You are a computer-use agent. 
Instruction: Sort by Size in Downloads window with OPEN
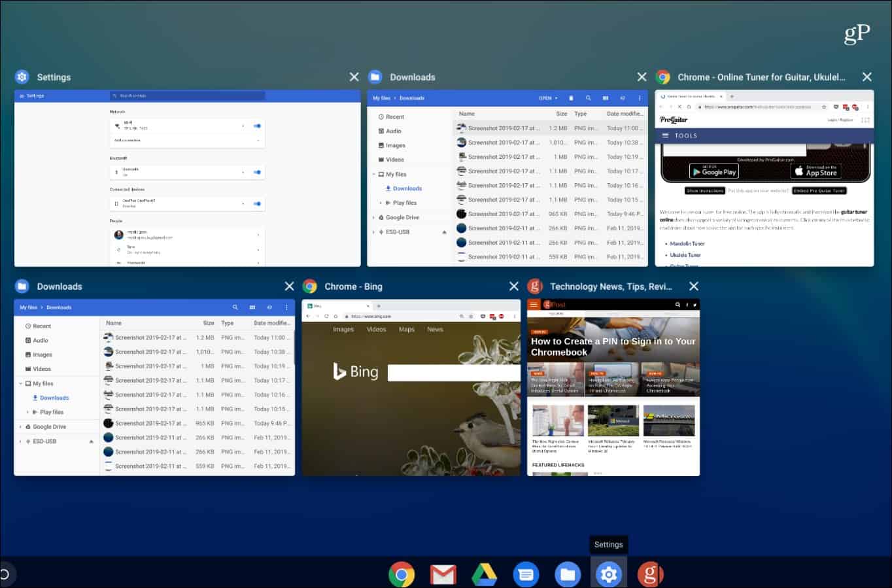click(562, 114)
